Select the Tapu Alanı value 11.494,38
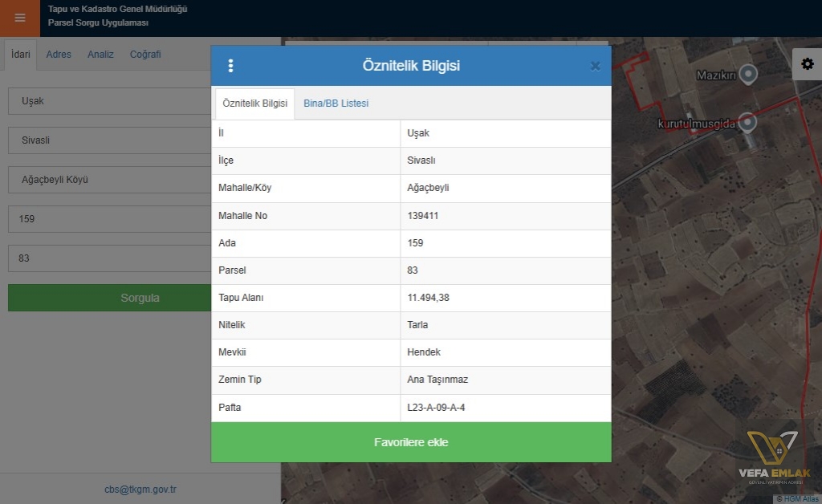 tap(429, 298)
